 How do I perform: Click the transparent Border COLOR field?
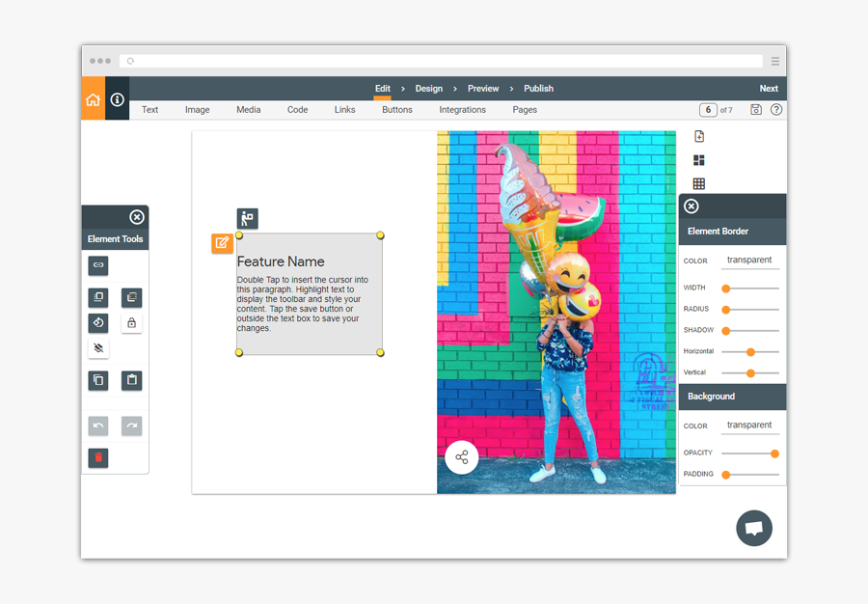(x=749, y=260)
